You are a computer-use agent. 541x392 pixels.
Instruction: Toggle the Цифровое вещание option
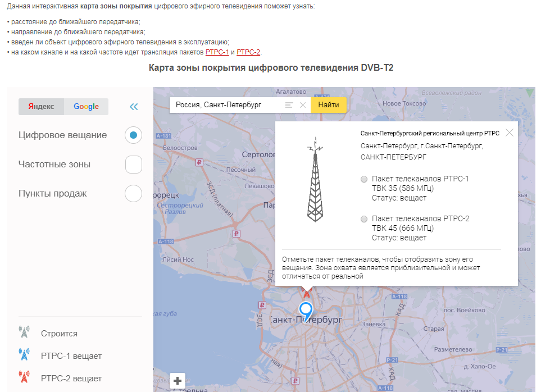(x=133, y=135)
